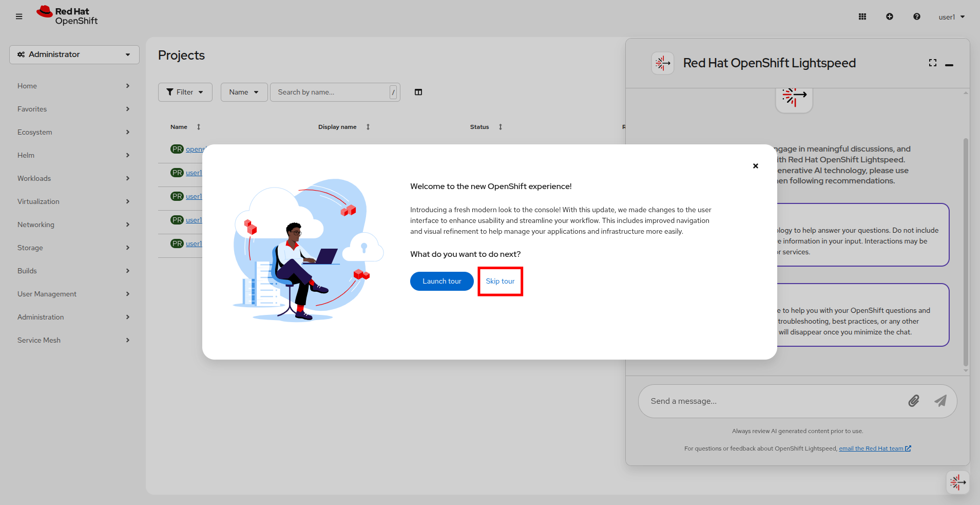Open the Name search-type dropdown
The image size is (980, 505).
(x=244, y=92)
